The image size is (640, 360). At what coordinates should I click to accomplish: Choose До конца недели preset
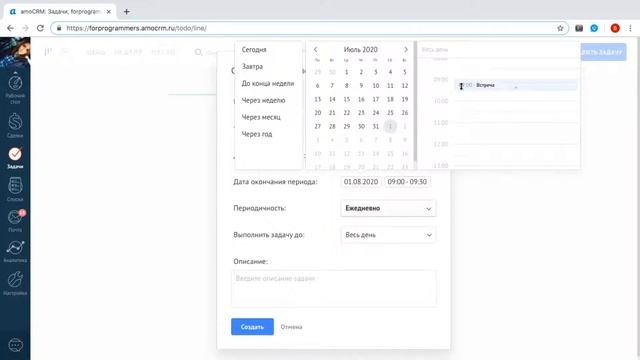tap(268, 83)
